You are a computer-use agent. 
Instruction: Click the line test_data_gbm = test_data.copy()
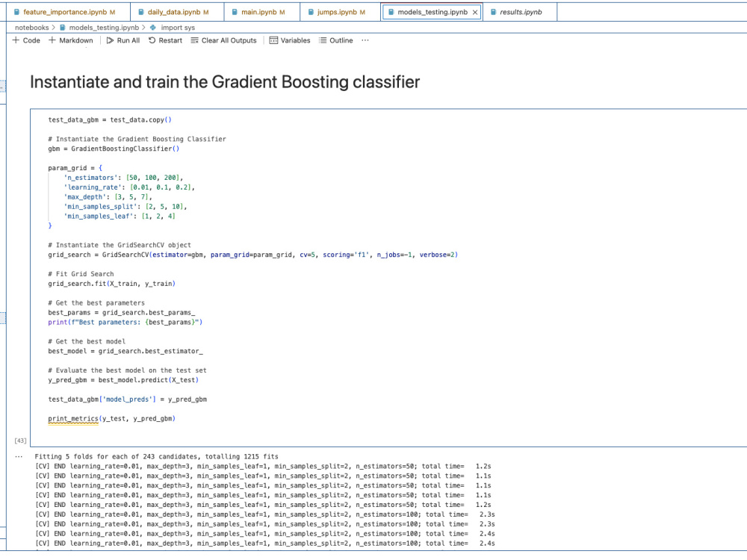[110, 120]
